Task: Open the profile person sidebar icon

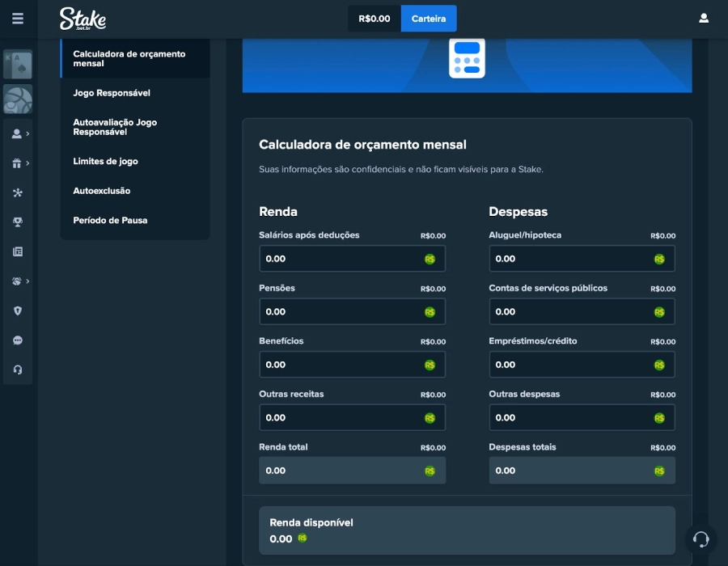Action: pos(17,133)
